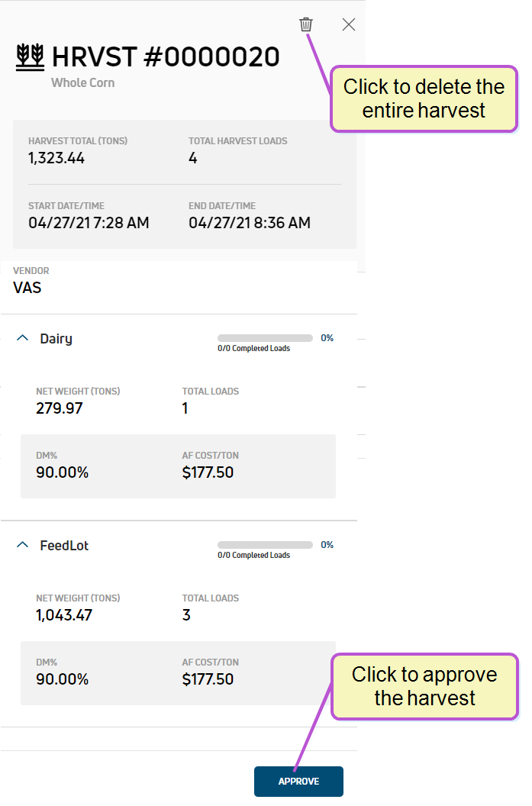The image size is (532, 806).
Task: Click the Dairy section title
Action: point(56,339)
